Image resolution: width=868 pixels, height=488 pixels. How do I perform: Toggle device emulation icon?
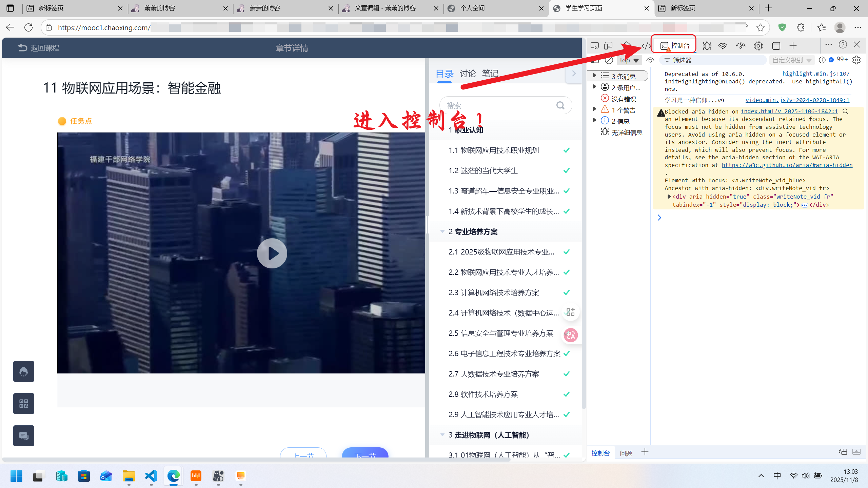pos(608,46)
